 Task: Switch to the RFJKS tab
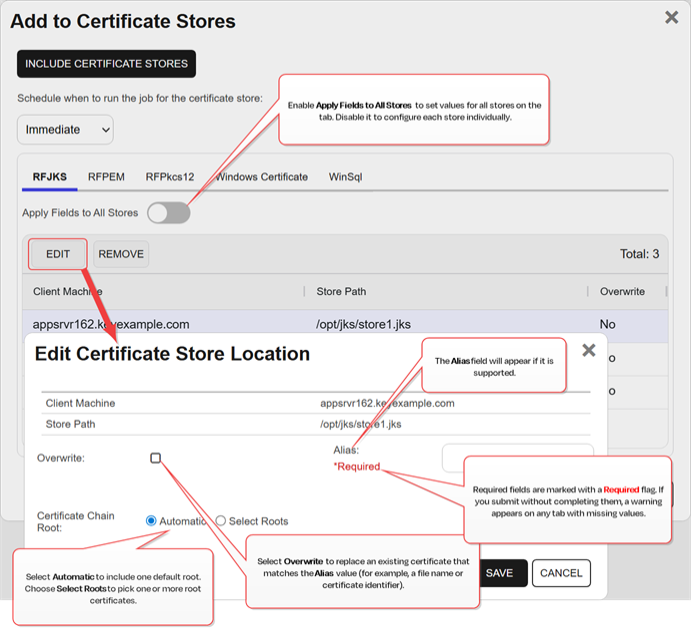(x=50, y=177)
